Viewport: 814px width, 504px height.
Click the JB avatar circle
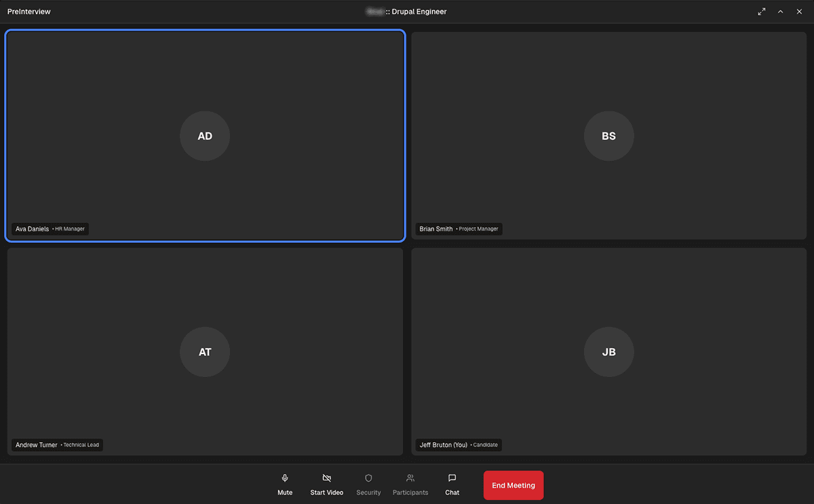[608, 352]
